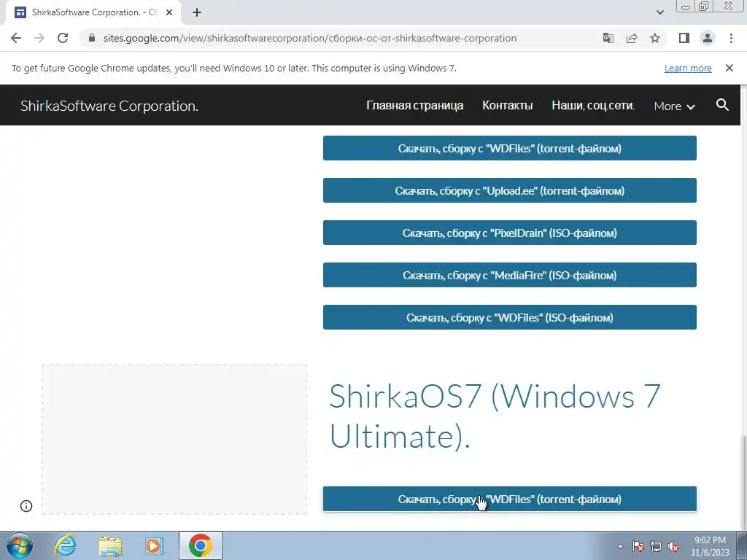Go back using the browser back arrow
The height and width of the screenshot is (560, 747).
coord(16,38)
